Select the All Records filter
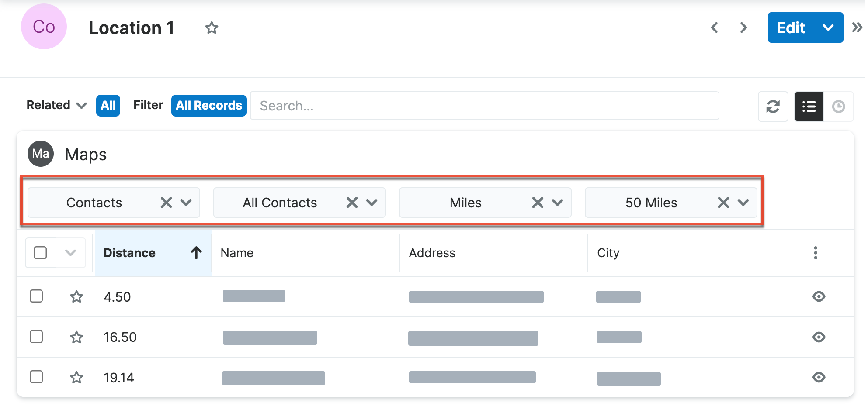 (x=208, y=105)
